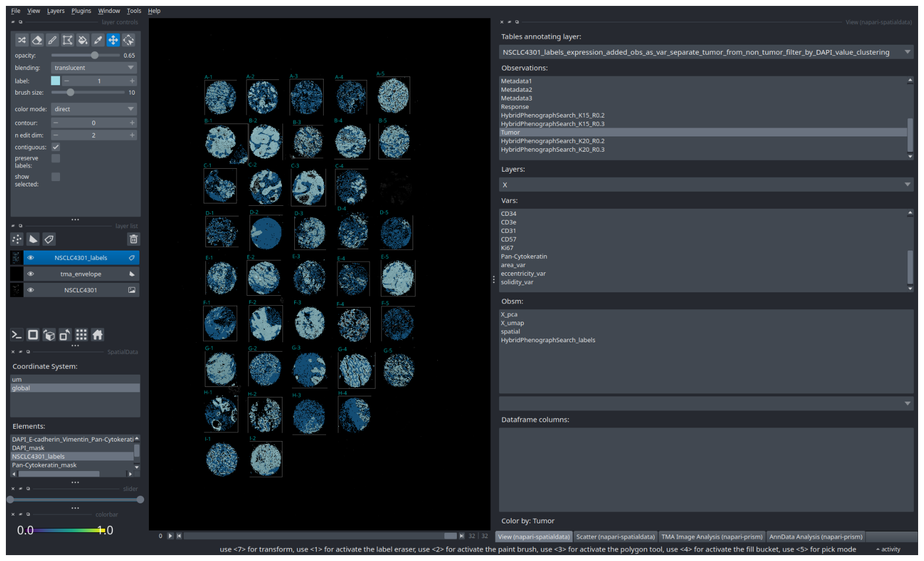
Task: Select Tumor in Observations list
Action: [703, 132]
